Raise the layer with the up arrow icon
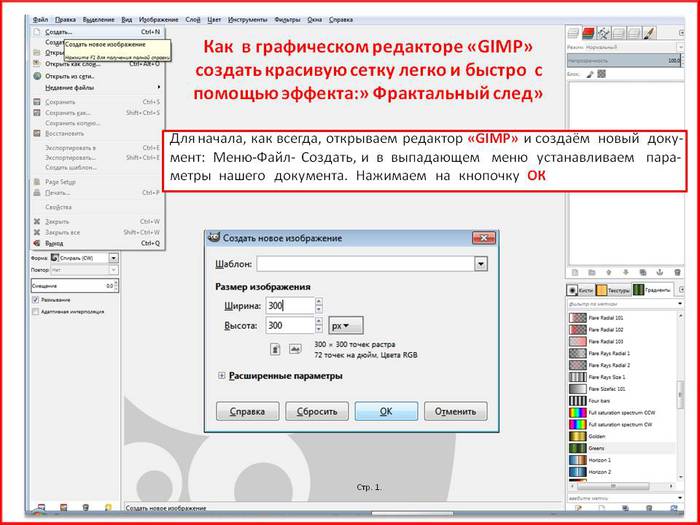The width and height of the screenshot is (700, 525). [608, 272]
